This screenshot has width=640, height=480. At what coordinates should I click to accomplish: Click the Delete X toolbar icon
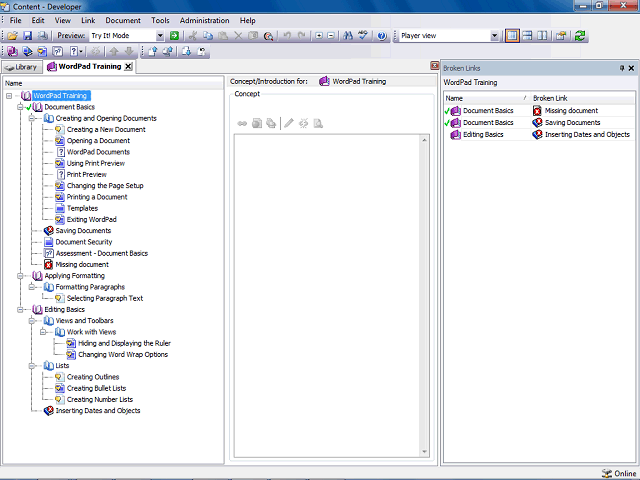click(x=238, y=36)
